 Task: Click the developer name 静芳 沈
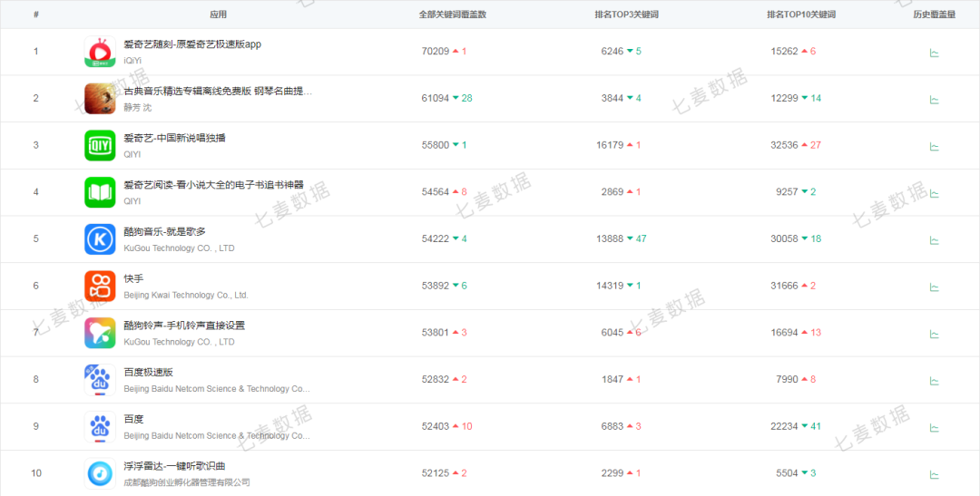(138, 107)
